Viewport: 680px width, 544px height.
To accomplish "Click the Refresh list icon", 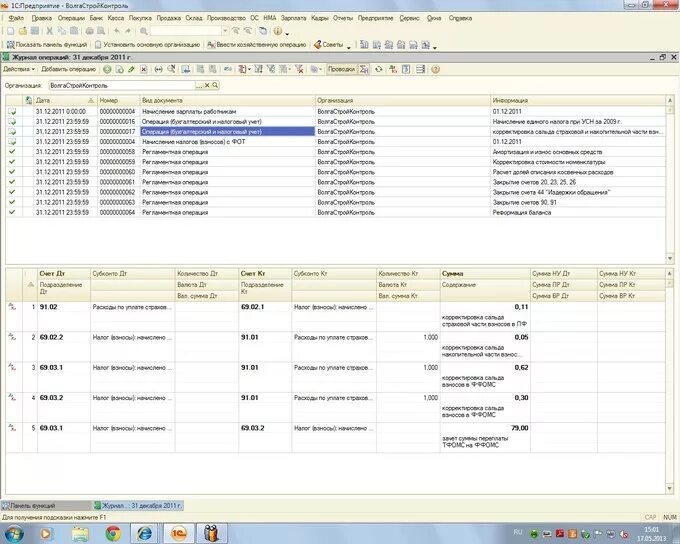I will point(379,69).
